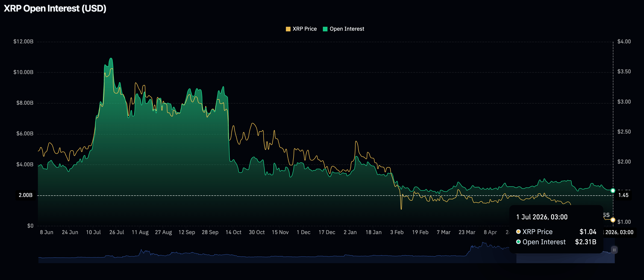The width and height of the screenshot is (644, 280).
Task: Click the yellow XRP Price legend swatch
Action: [x=288, y=29]
